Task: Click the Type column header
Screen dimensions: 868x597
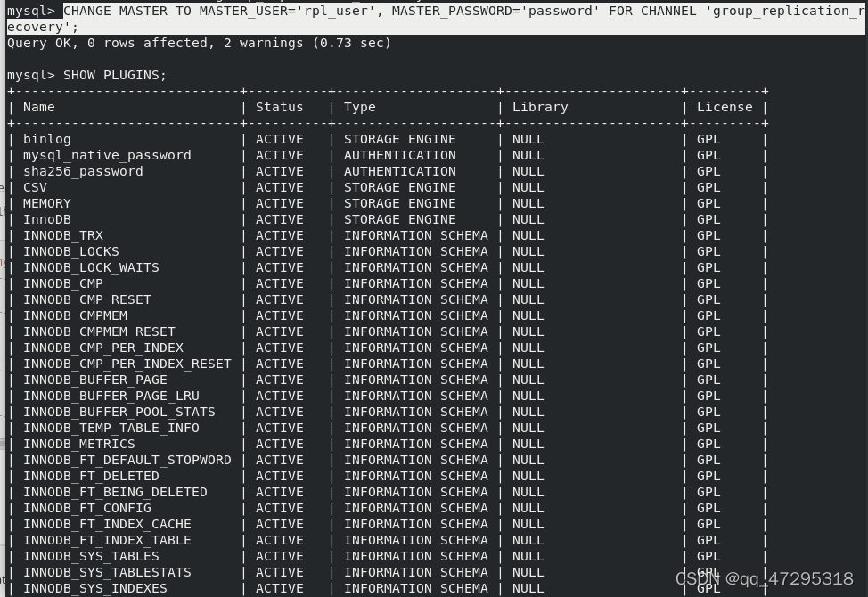Action: pyautogui.click(x=359, y=107)
